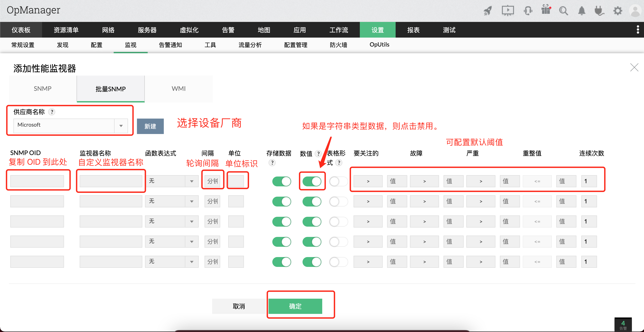
Task: Switch to the 批量SNMP tab
Action: [111, 89]
